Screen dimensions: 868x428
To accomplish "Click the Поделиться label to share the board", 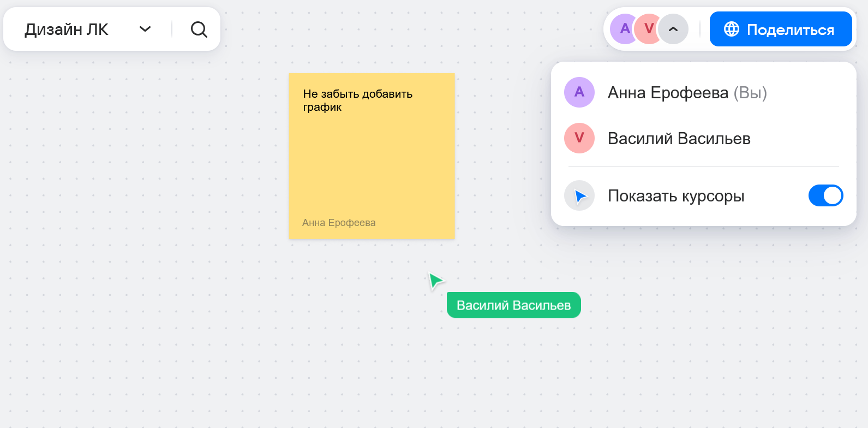I will tap(790, 30).
